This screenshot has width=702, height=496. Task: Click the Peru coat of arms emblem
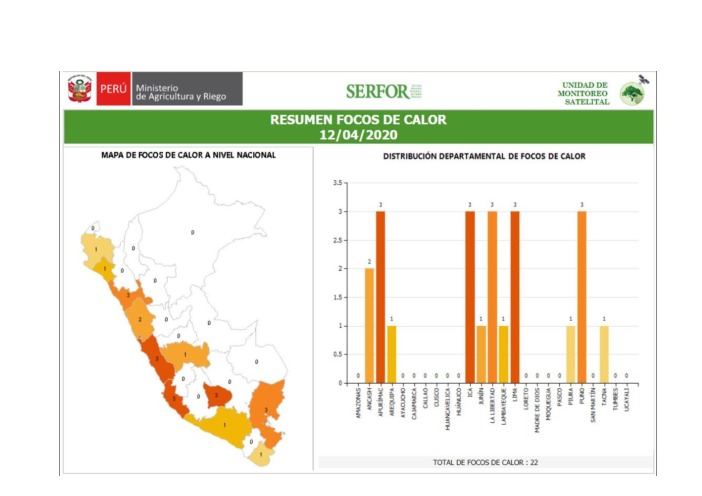pyautogui.click(x=79, y=90)
